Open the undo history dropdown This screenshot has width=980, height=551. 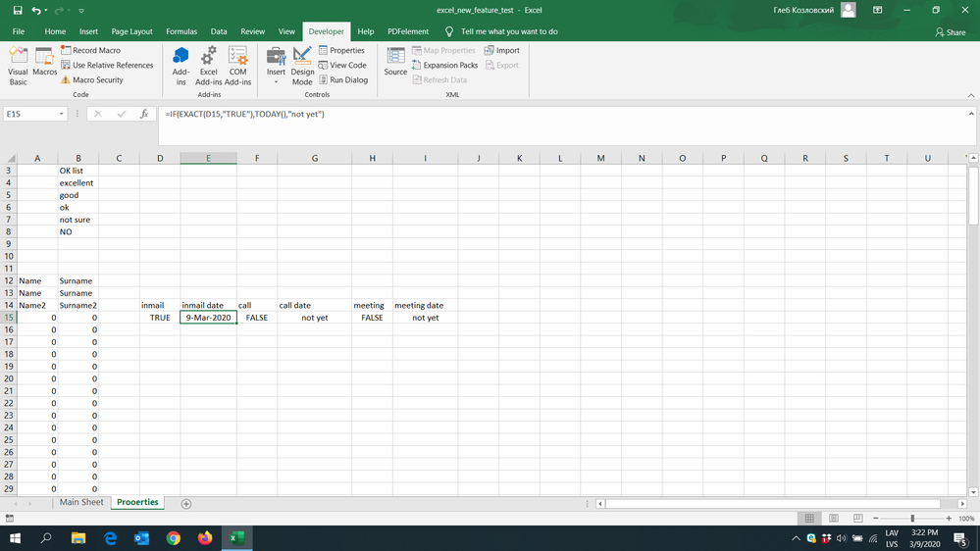(x=46, y=11)
